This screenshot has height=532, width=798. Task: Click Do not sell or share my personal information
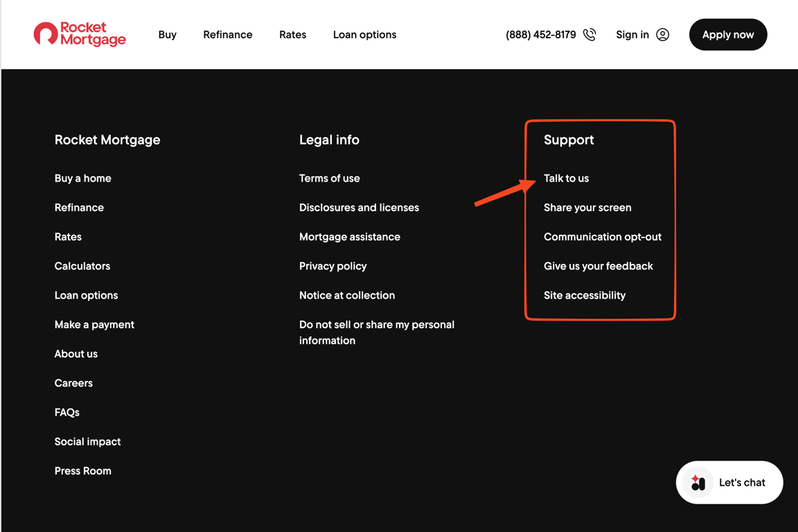[377, 332]
